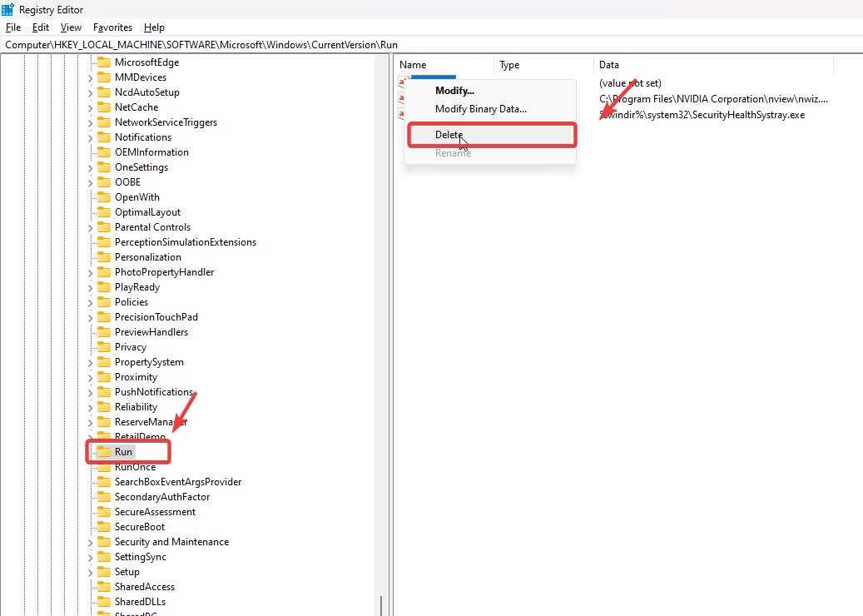Click the Proximity folder icon
Screen dimensions: 863x616
(x=104, y=377)
